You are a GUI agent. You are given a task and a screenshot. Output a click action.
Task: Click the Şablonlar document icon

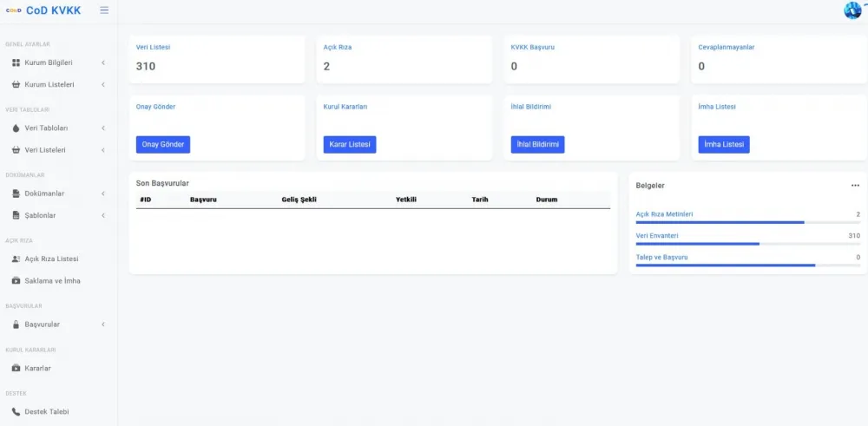(x=16, y=215)
